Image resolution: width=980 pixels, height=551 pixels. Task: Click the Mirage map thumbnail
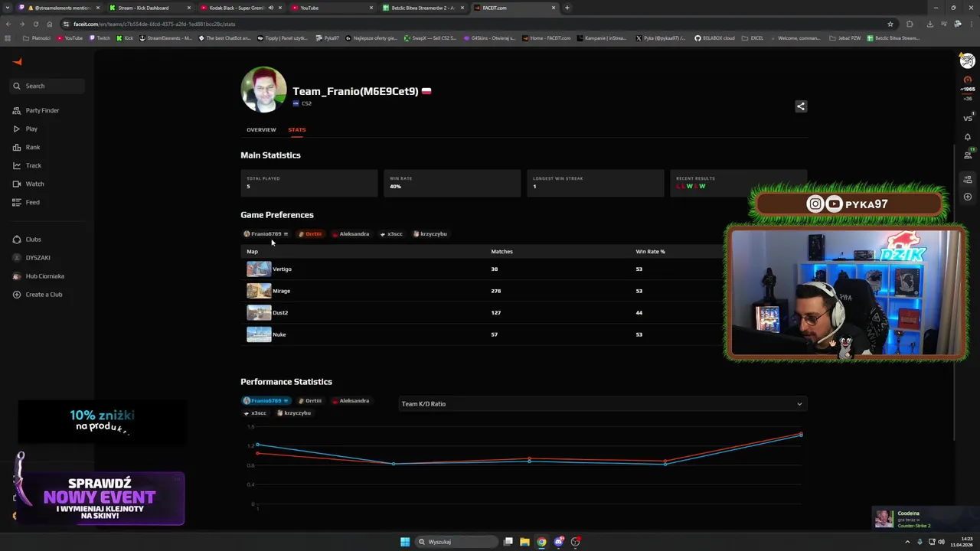[x=259, y=291]
